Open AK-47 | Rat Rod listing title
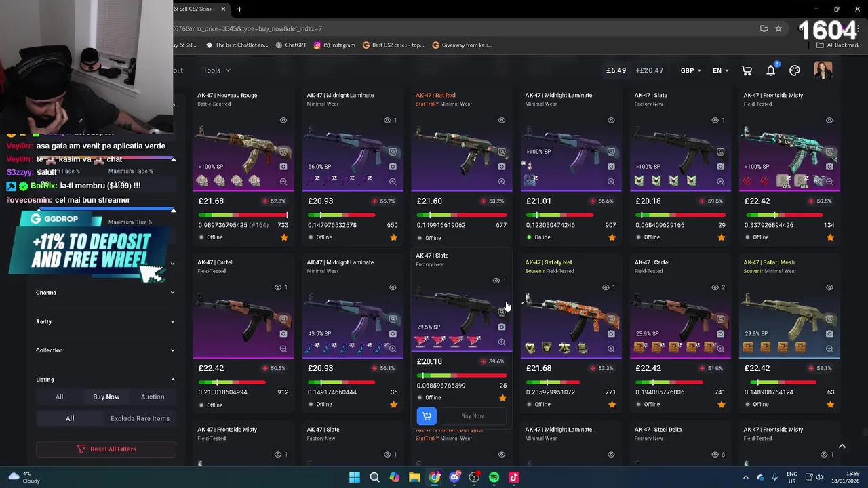Viewport: 868px width, 488px height. pos(435,95)
